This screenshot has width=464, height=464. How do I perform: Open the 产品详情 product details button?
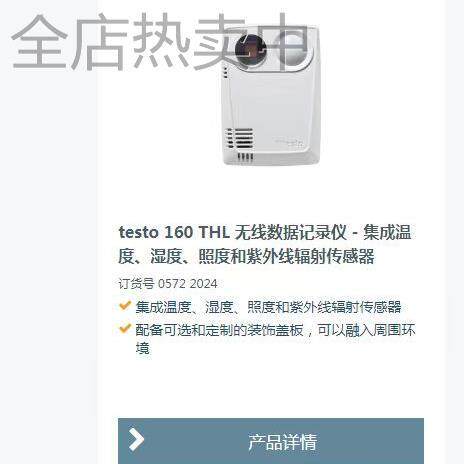click(271, 441)
